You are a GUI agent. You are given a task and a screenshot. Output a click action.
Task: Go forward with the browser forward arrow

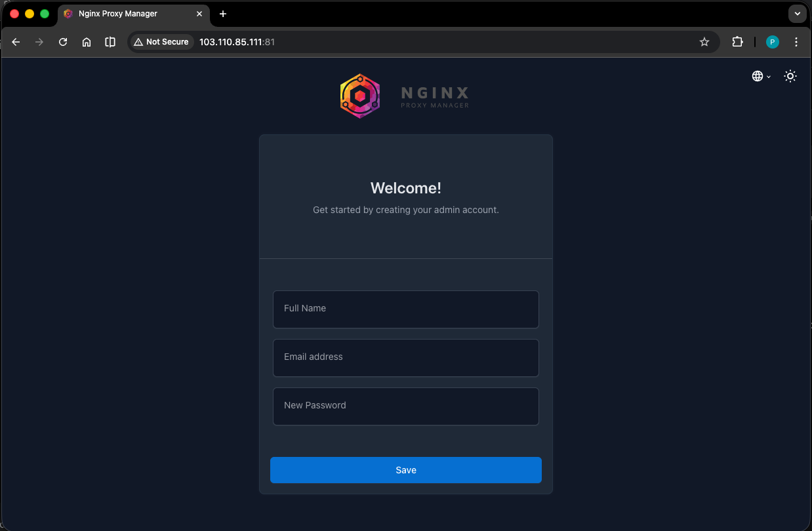click(x=39, y=42)
